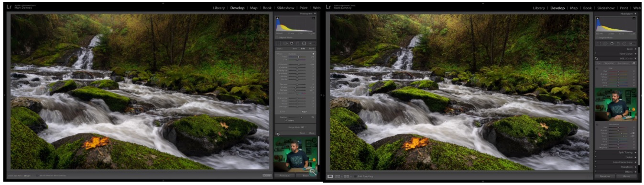Click Reset button in right window
The width and height of the screenshot is (644, 185).
[x=626, y=176]
